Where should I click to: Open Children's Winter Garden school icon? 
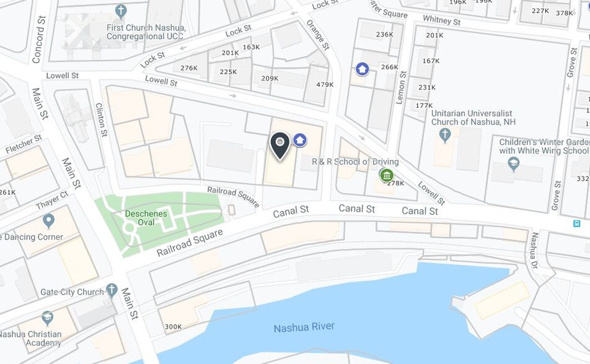(514, 164)
